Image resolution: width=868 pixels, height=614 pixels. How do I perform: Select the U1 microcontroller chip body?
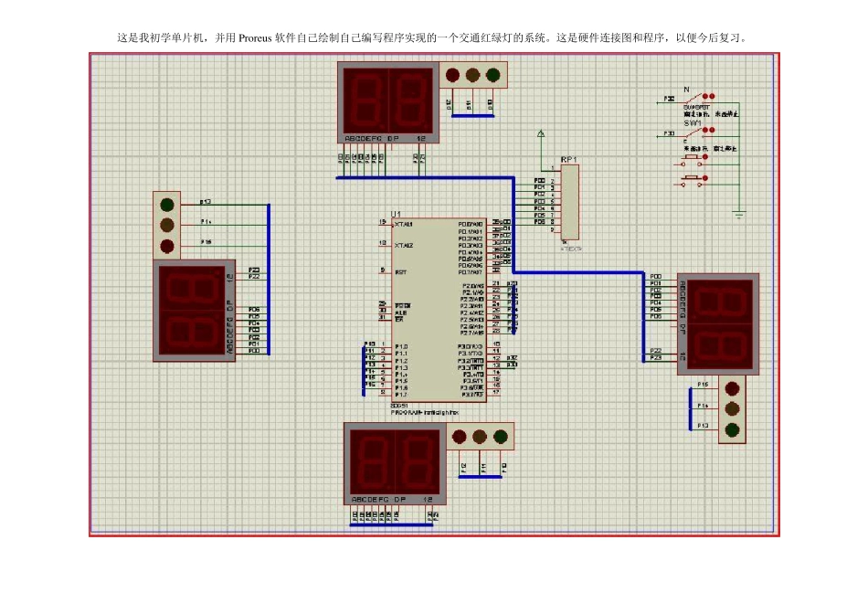click(x=439, y=310)
